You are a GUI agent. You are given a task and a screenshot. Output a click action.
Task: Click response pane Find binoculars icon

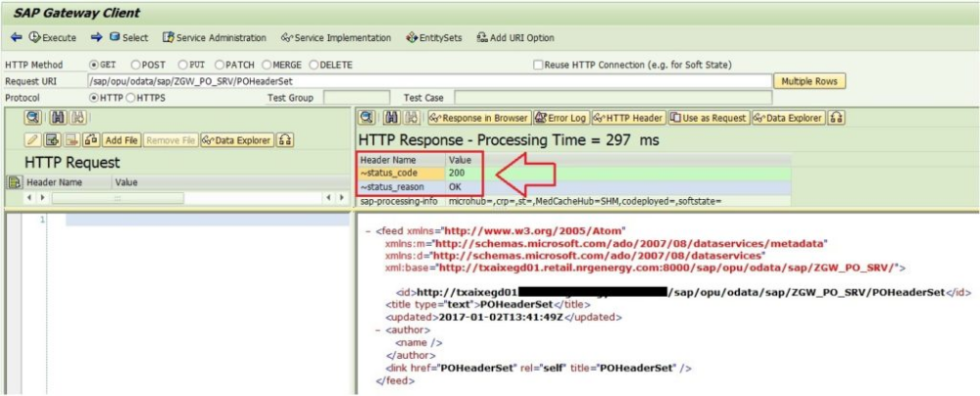[391, 118]
